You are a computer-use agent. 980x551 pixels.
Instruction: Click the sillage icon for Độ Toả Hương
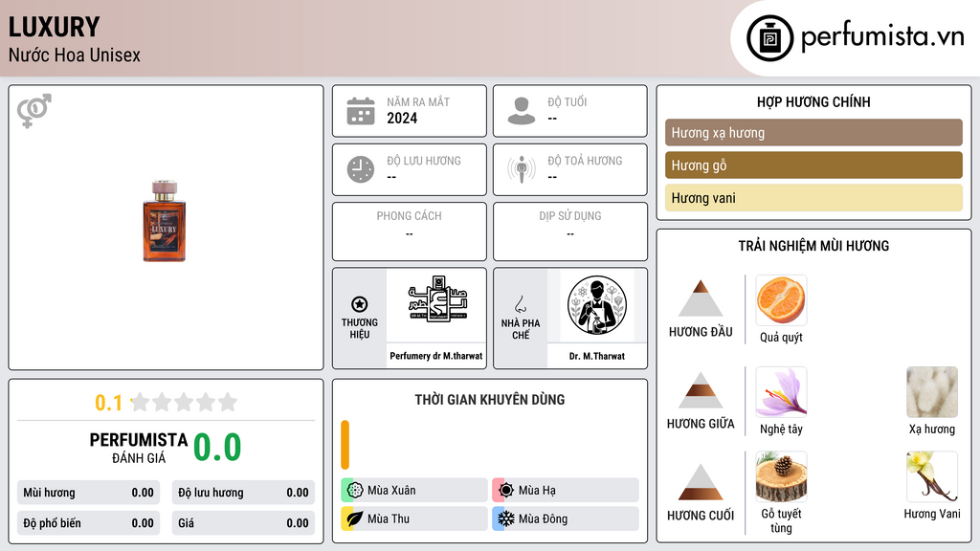(522, 170)
